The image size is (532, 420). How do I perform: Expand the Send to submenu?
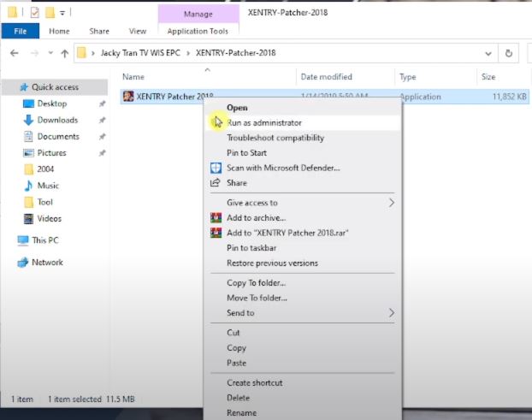coord(302,313)
